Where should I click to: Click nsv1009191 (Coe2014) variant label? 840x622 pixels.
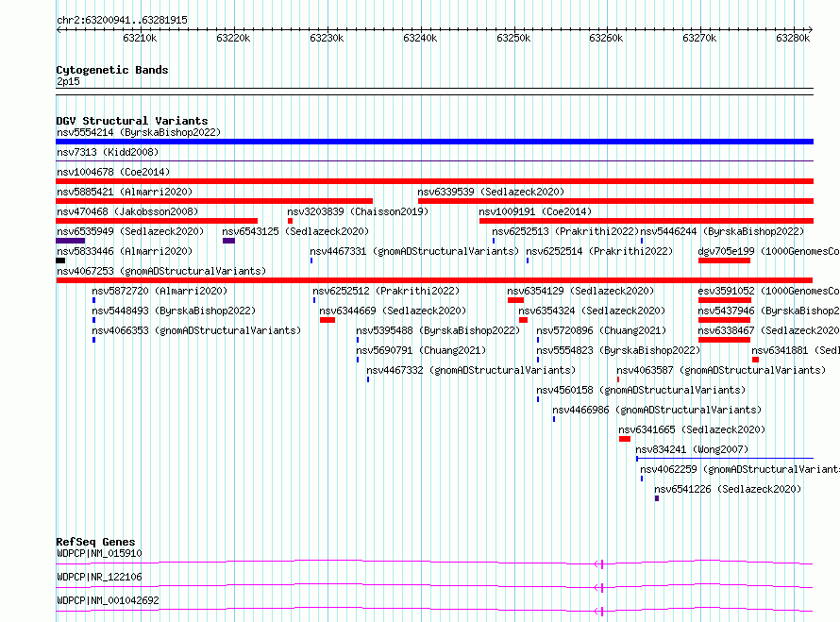(x=535, y=211)
